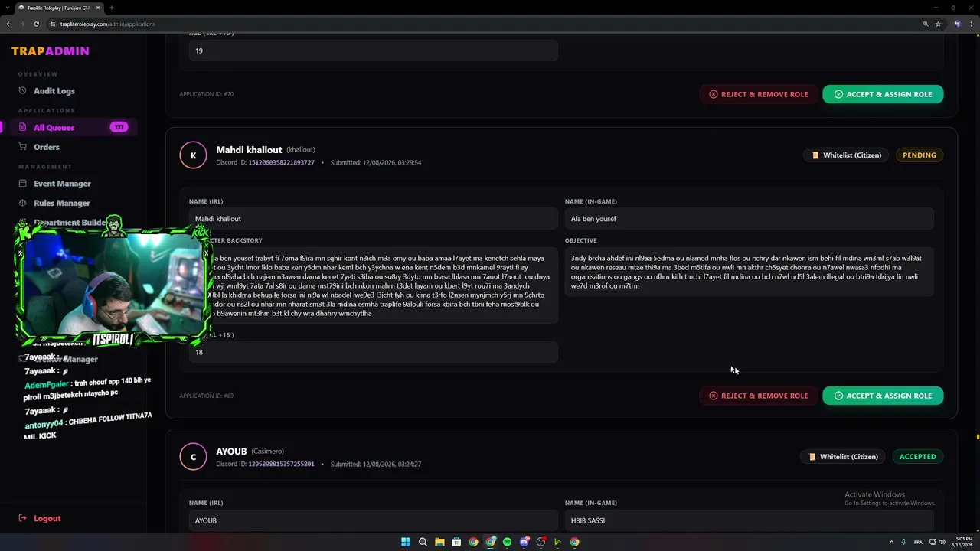Bookmark this page with the star icon
Screen dimensions: 980x551
pyautogui.click(x=938, y=24)
